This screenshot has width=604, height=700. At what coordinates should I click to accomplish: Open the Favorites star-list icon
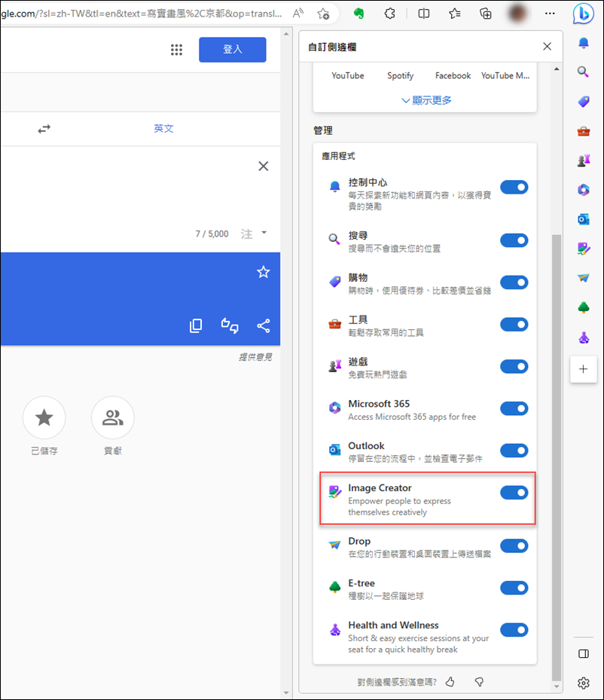[455, 14]
